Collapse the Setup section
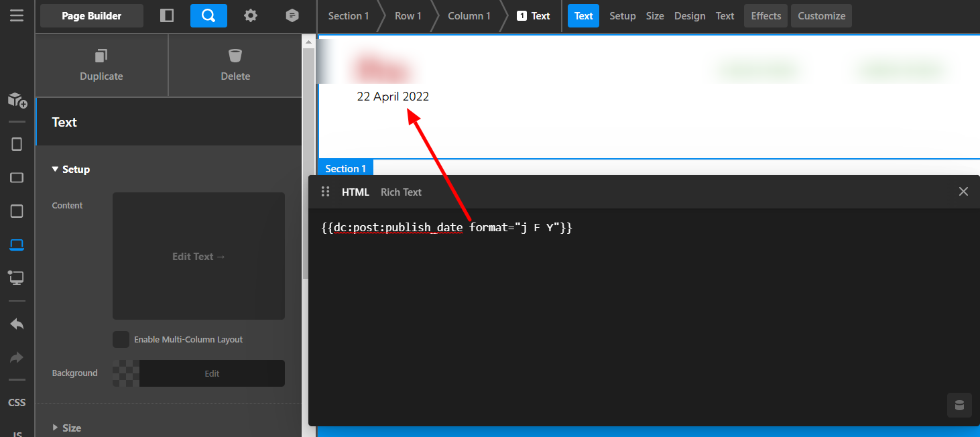The height and width of the screenshot is (437, 980). point(71,170)
